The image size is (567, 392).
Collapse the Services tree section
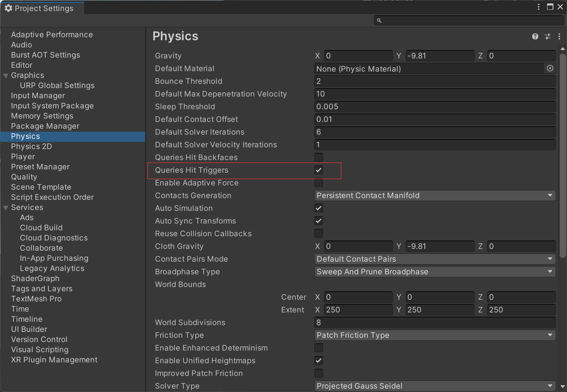tap(6, 208)
